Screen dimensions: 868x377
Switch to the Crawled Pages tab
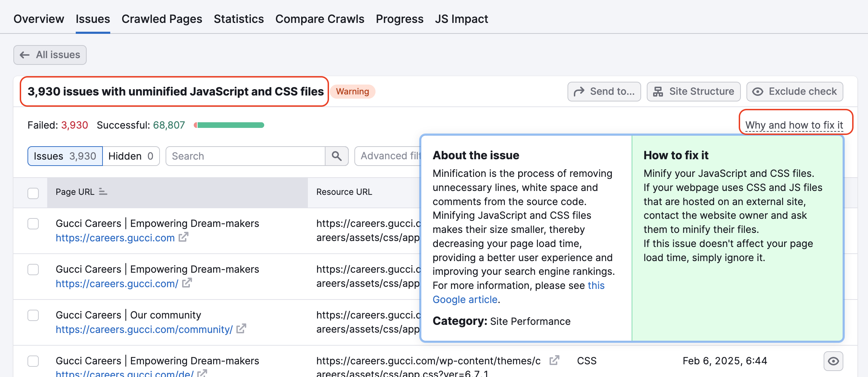pos(162,19)
